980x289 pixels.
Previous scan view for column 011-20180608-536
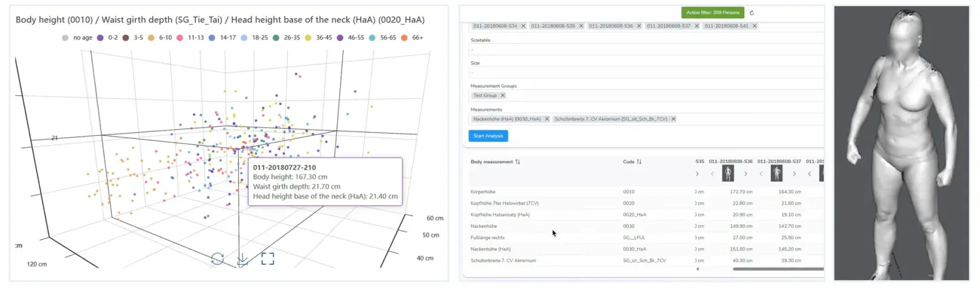pos(712,174)
